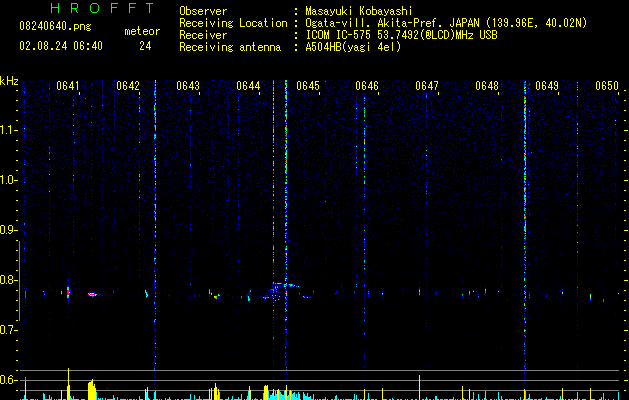Click the kHz axis unit label
The height and width of the screenshot is (400, 629).
(9, 81)
